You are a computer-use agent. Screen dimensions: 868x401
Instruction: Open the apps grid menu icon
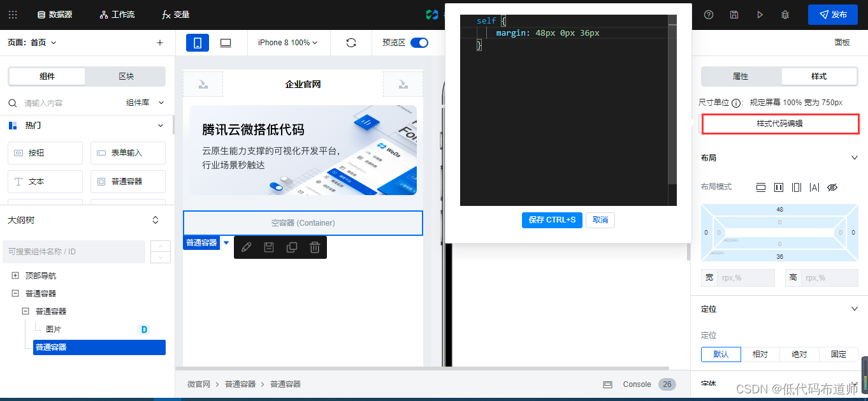[13, 14]
